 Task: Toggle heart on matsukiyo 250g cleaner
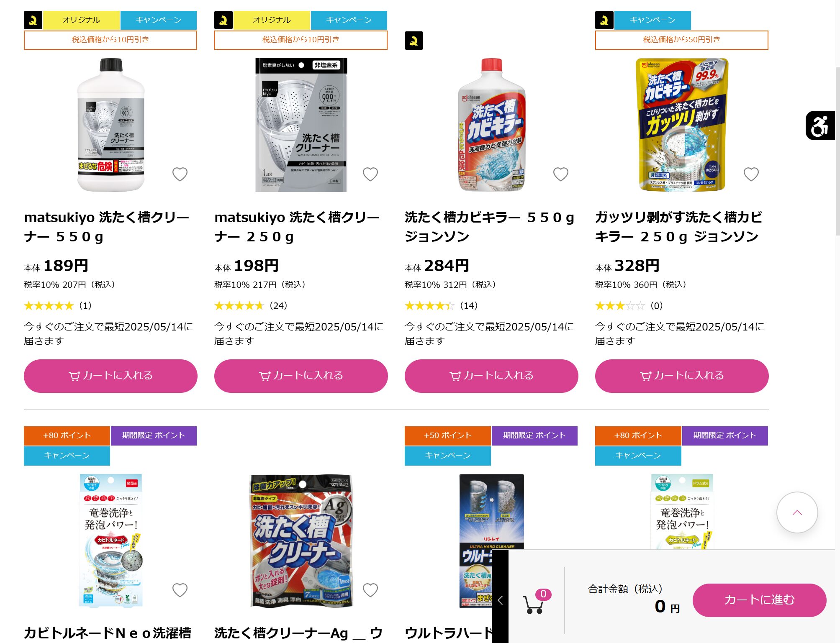point(370,174)
